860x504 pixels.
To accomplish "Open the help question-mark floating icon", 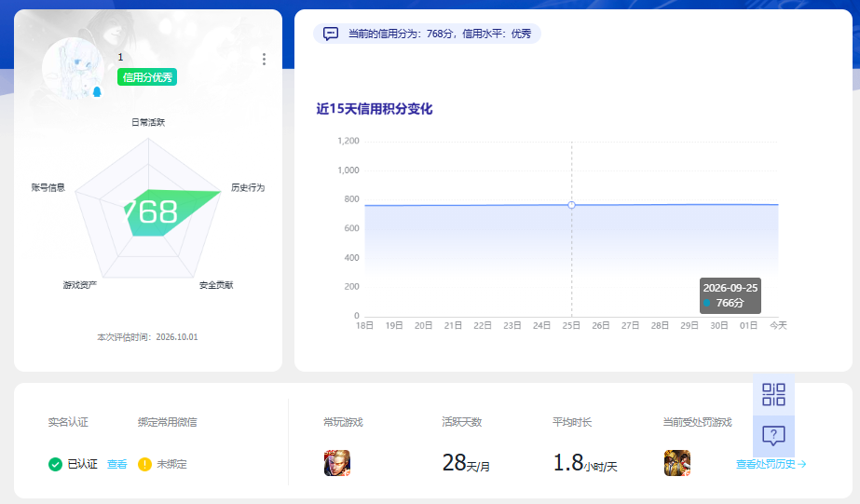I will (x=773, y=436).
